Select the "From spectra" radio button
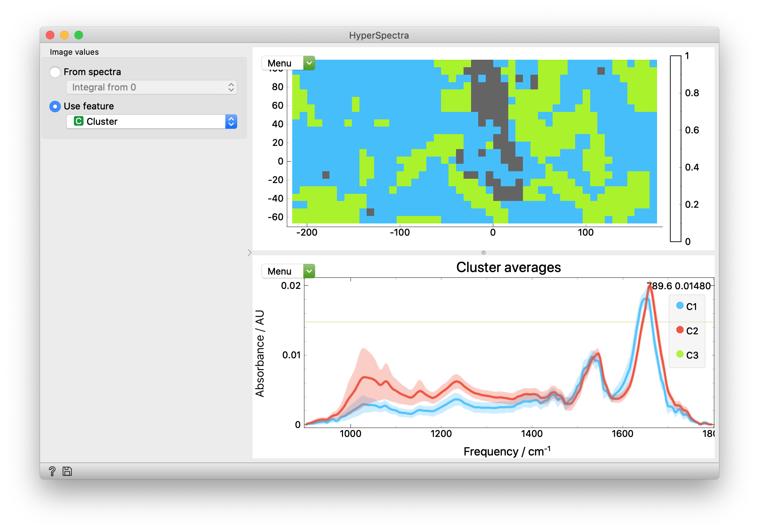The image size is (759, 532). pyautogui.click(x=55, y=72)
